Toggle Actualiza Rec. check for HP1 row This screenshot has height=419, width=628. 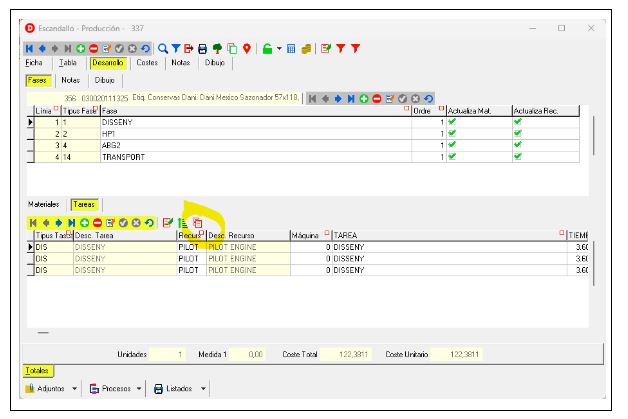tap(517, 133)
